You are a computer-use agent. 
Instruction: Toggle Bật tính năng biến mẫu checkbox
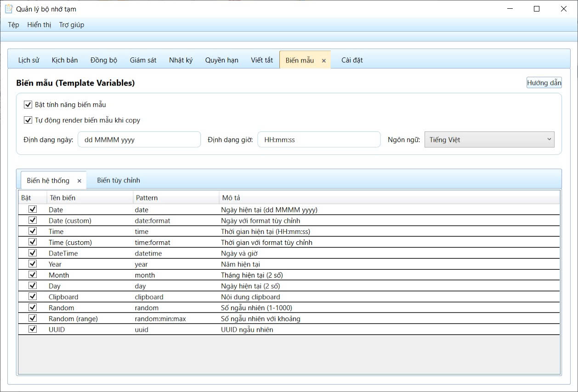point(28,105)
